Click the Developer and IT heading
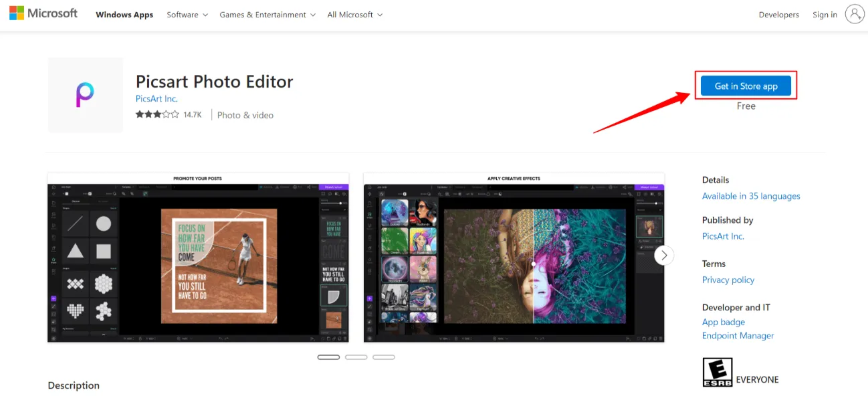Image resolution: width=868 pixels, height=400 pixels. (x=736, y=307)
